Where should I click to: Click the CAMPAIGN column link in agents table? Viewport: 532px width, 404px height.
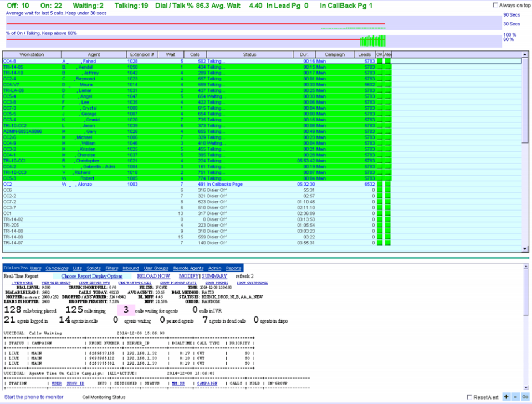(x=207, y=383)
